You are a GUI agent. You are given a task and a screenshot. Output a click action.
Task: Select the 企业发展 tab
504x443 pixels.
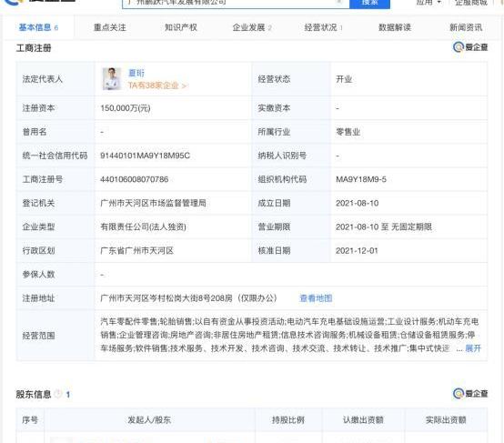point(252,27)
